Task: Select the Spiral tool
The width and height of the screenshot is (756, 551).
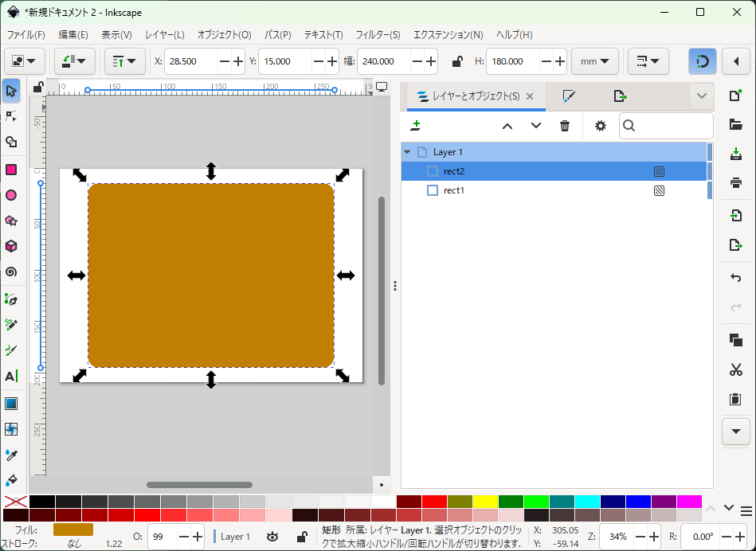Action: (x=11, y=272)
